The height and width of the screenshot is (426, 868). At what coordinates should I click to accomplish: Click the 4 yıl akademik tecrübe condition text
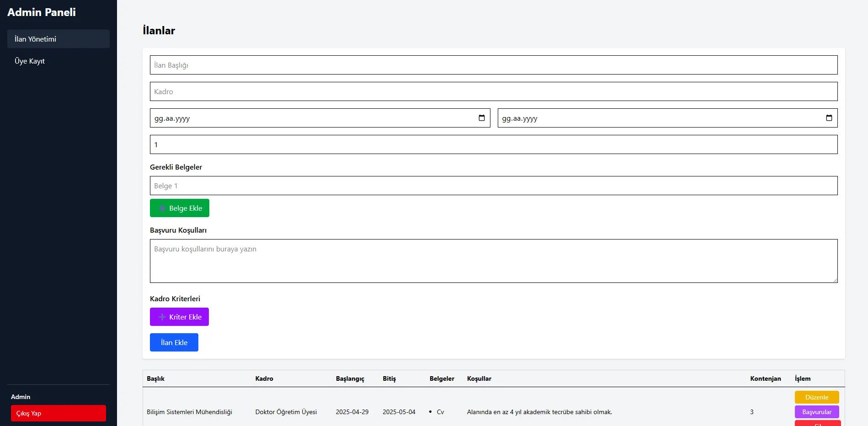(x=539, y=412)
